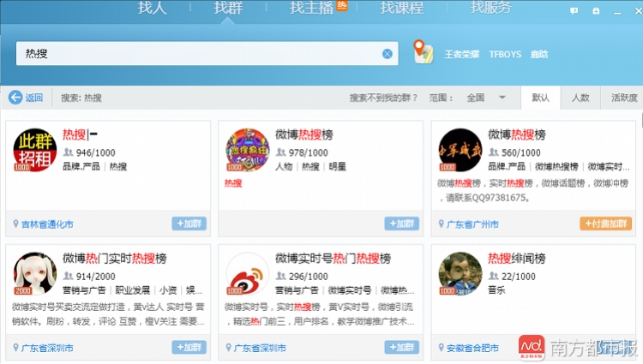Screen dimensions: 643x364
Task: Click the 音乐 tag of 热搜绯闻榜
Action: coord(496,289)
